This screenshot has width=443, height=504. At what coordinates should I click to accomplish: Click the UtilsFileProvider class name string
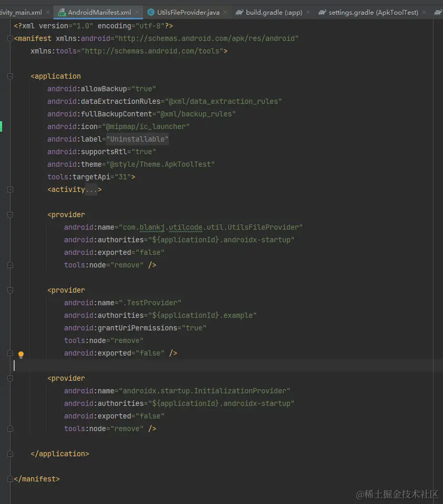(211, 227)
